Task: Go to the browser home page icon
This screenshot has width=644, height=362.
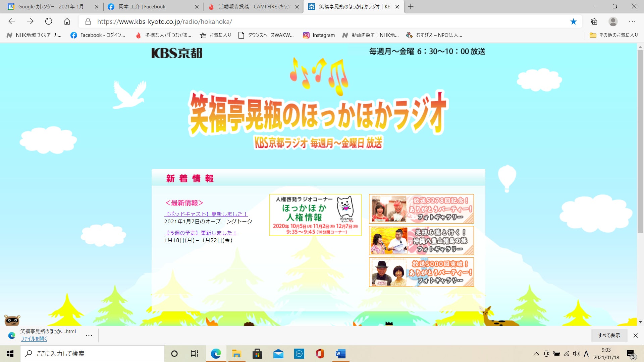Action: coord(67,21)
